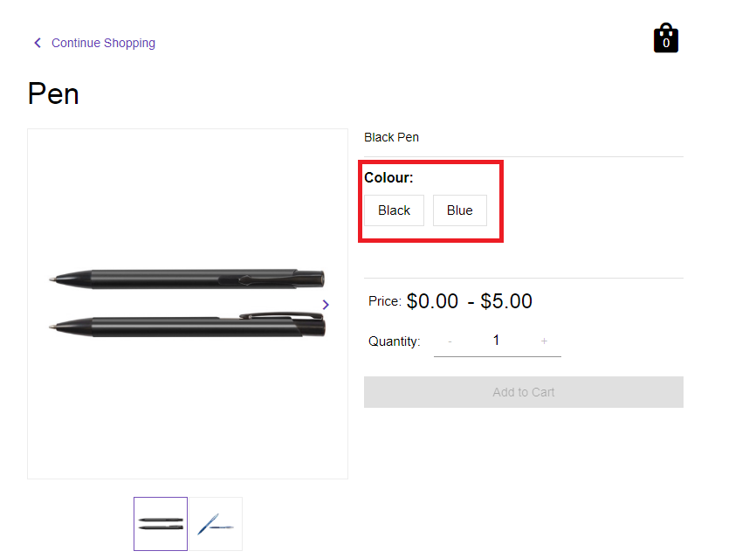
Task: Choose the Blue colour option
Action: (459, 210)
